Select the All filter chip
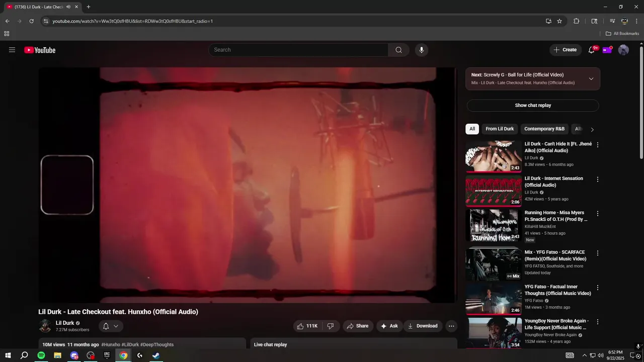This screenshot has width=644, height=362. [472, 129]
